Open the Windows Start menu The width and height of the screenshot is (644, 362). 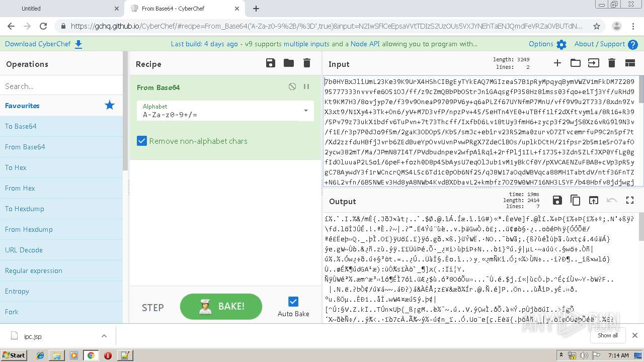pos(14,355)
